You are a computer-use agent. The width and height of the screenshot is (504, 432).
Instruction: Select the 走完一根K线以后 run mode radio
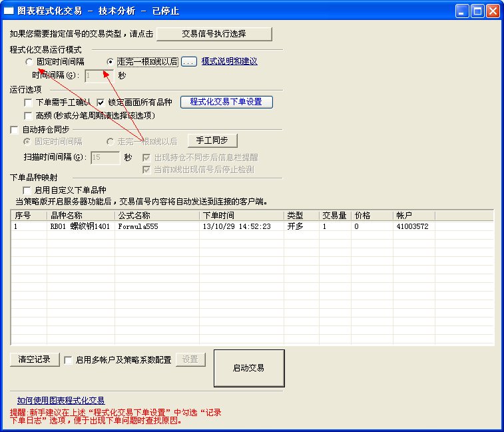pos(111,62)
